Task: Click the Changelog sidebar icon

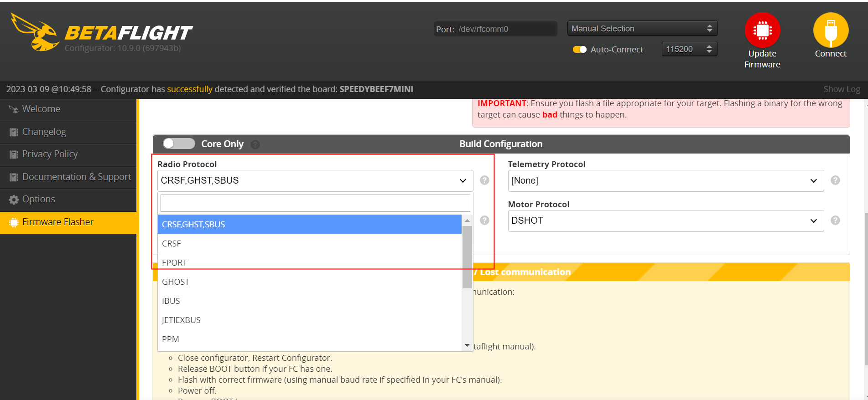Action: [14, 132]
